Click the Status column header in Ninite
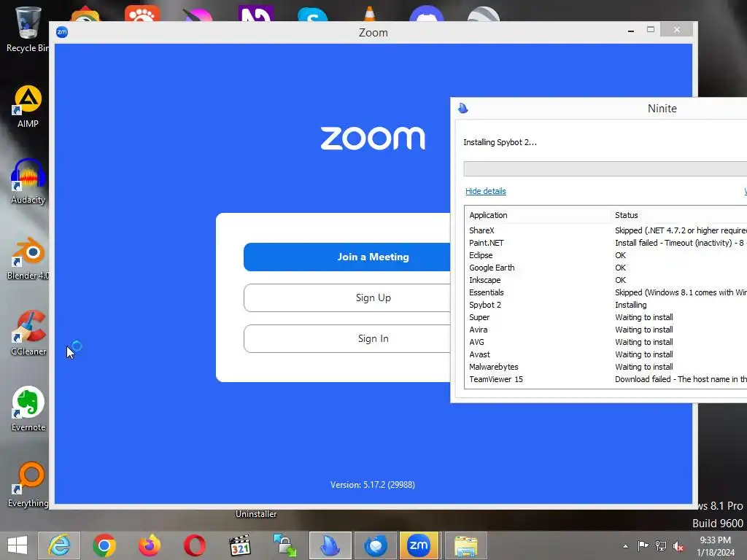The height and width of the screenshot is (560, 747). [678, 215]
